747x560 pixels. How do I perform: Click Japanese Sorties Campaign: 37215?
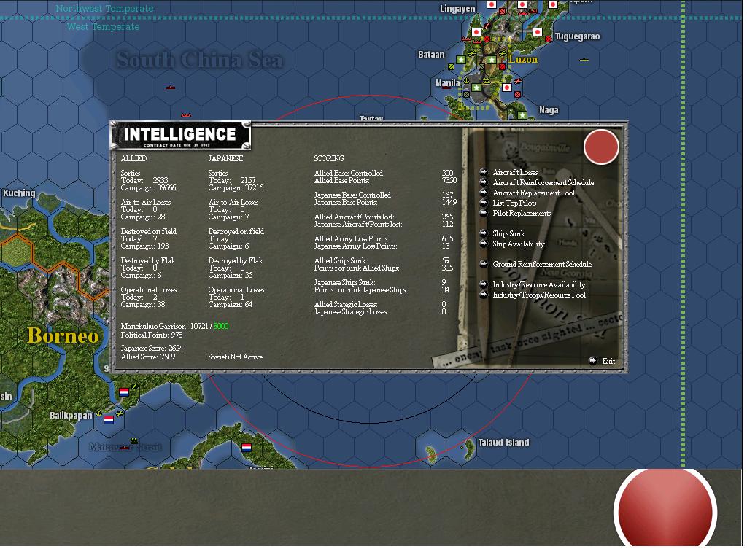coord(236,187)
